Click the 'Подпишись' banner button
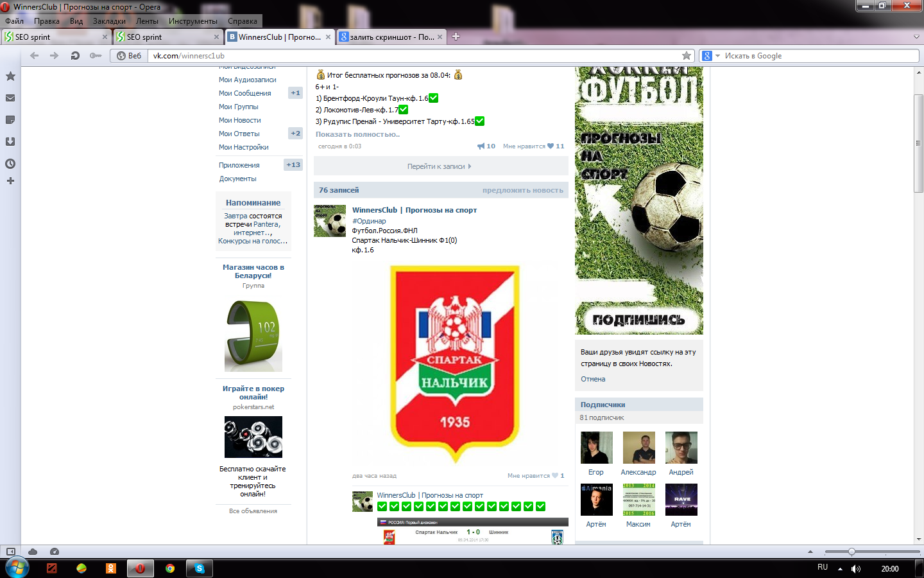Screen dimensions: 924x578 (638, 320)
